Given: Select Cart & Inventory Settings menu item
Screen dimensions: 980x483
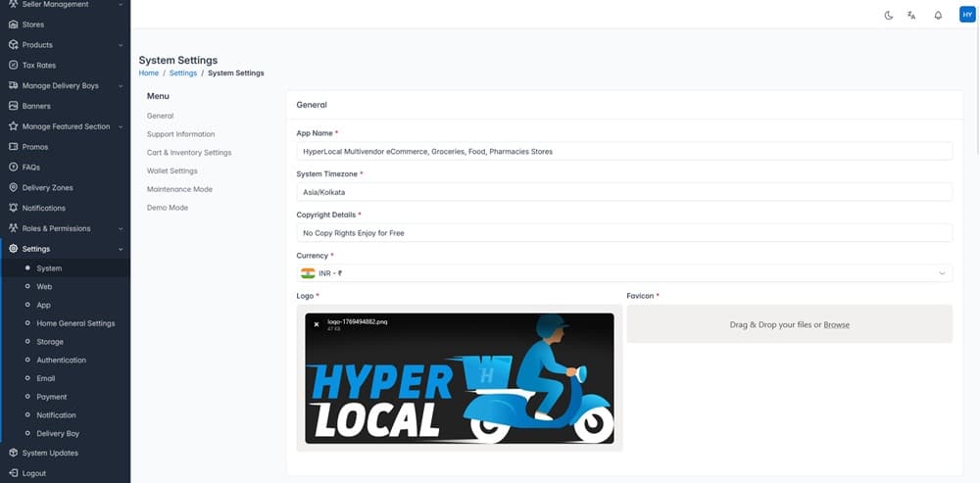Looking at the screenshot, I should pos(189,153).
